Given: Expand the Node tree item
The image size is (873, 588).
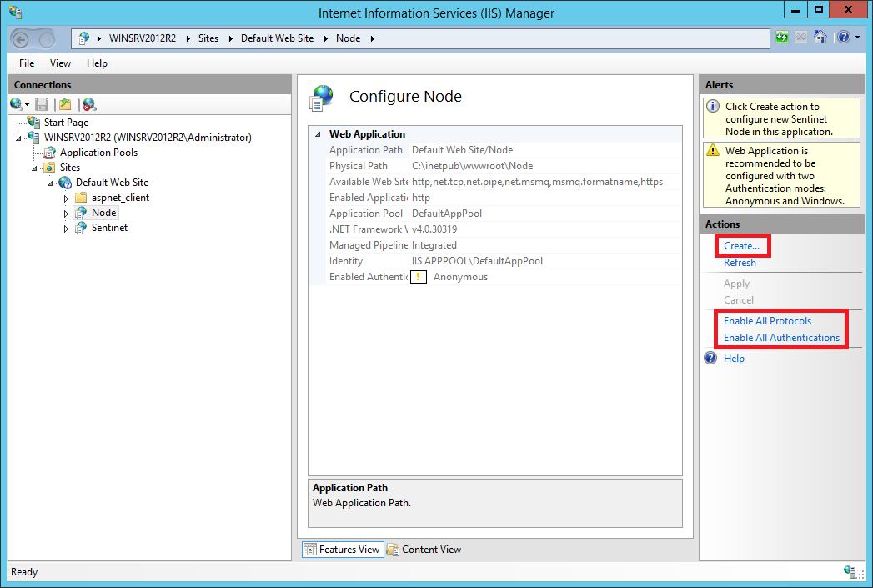Looking at the screenshot, I should point(66,214).
